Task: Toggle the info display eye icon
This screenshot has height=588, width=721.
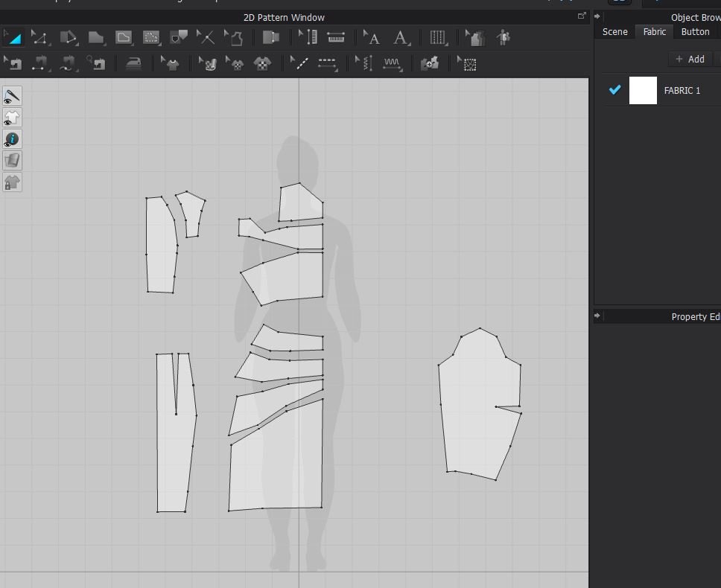Action: pyautogui.click(x=12, y=139)
